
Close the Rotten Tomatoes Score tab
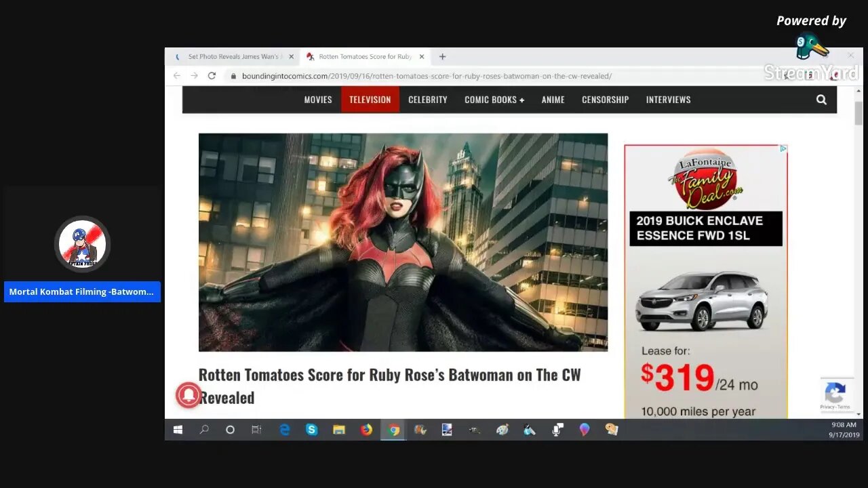[x=422, y=57]
